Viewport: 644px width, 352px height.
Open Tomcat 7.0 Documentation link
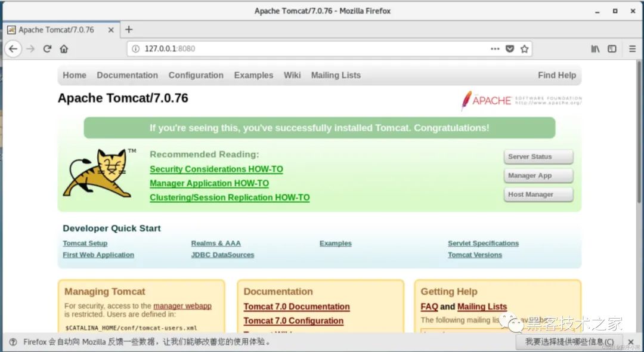tap(296, 307)
